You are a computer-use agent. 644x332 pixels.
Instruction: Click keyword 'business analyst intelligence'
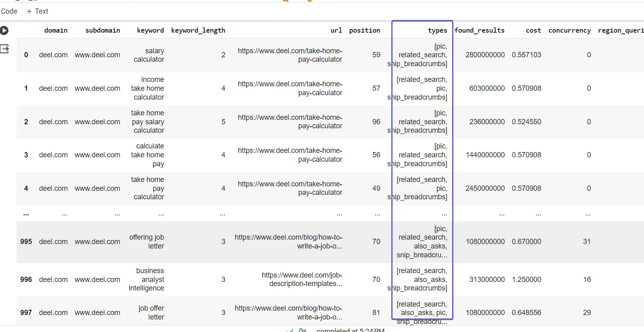[x=146, y=280]
